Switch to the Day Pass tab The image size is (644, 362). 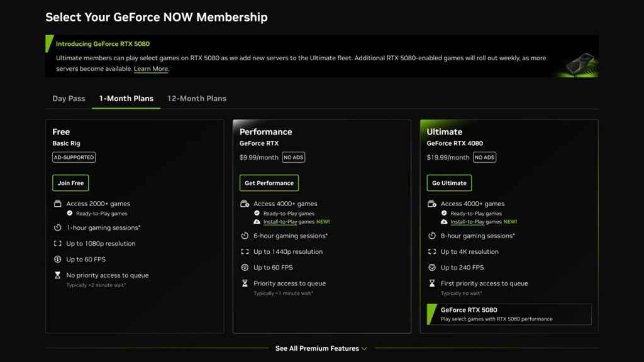click(x=68, y=99)
